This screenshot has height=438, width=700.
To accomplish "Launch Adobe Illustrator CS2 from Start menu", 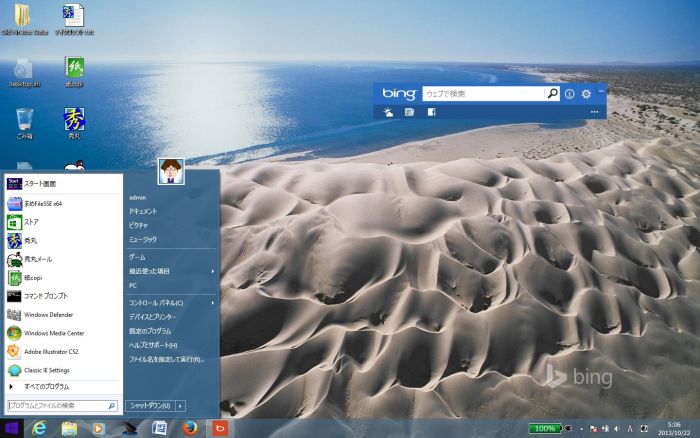I will pos(51,351).
